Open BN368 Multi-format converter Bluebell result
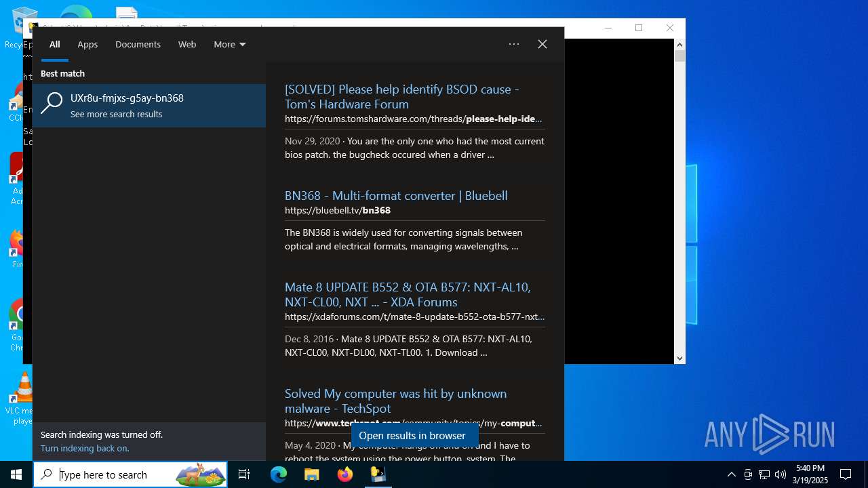The image size is (868, 488). [396, 195]
